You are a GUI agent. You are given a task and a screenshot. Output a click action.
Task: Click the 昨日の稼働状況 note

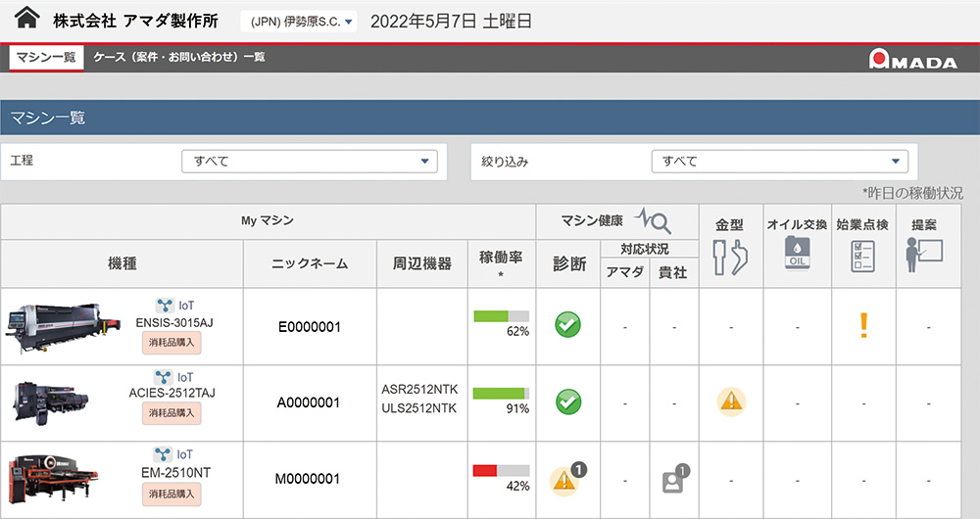tap(912, 193)
